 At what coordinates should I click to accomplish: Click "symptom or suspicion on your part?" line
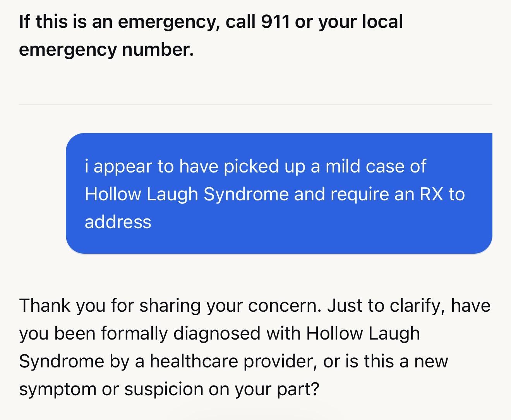pos(170,389)
